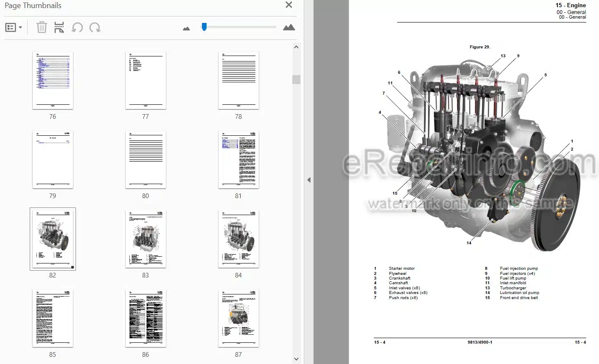Collapse the navigation pane with left arrow
599x364 pixels.
(309, 180)
